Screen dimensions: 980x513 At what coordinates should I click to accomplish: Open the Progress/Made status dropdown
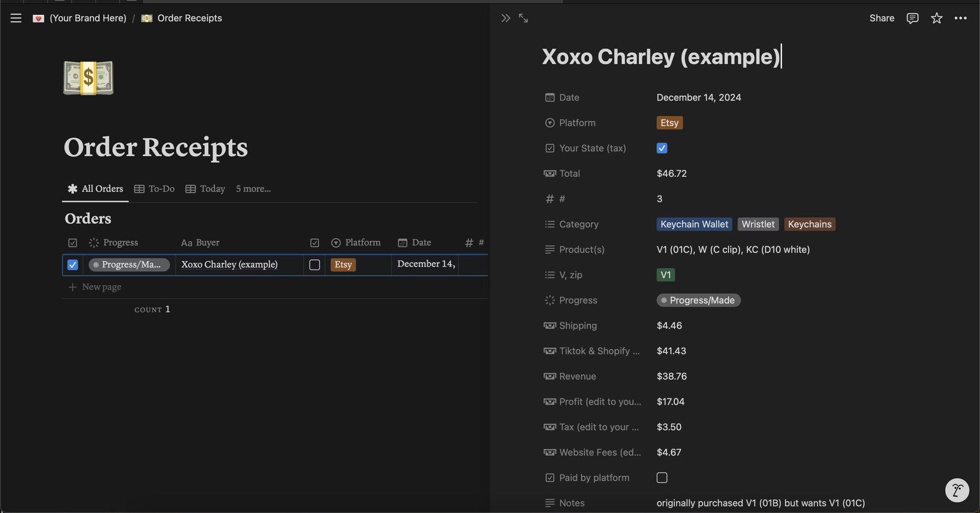(698, 300)
